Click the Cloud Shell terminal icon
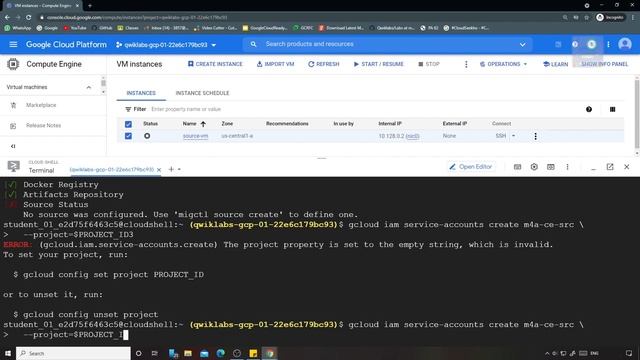The width and height of the screenshot is (640, 360). [x=13, y=166]
